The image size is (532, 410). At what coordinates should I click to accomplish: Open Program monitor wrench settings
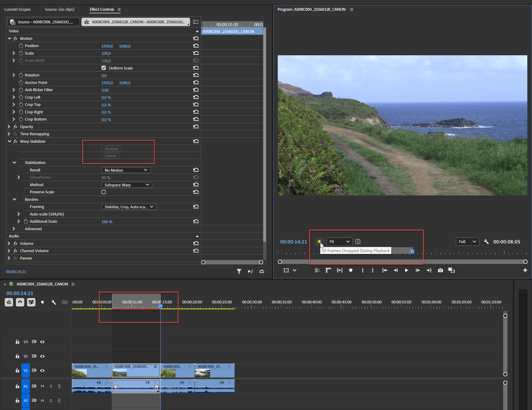(x=486, y=242)
